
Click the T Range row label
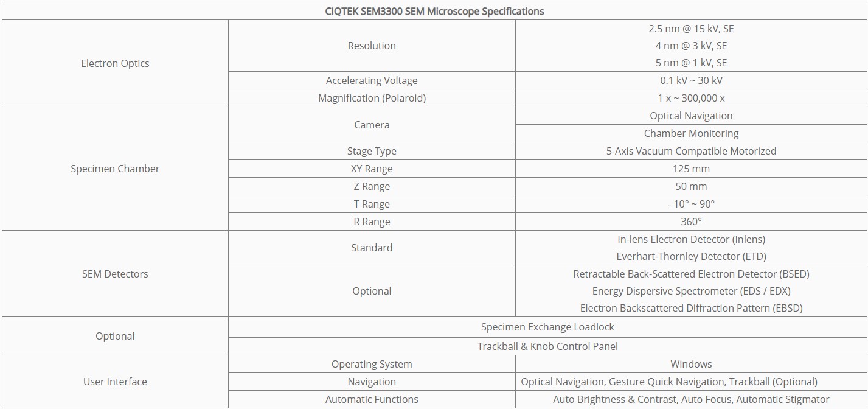coord(372,204)
